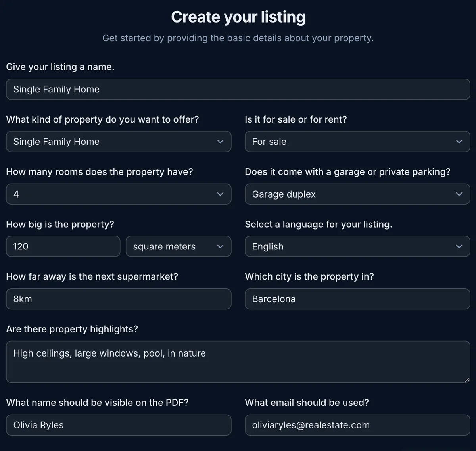Click the chevron icon beside Garage duplex

[x=459, y=194]
